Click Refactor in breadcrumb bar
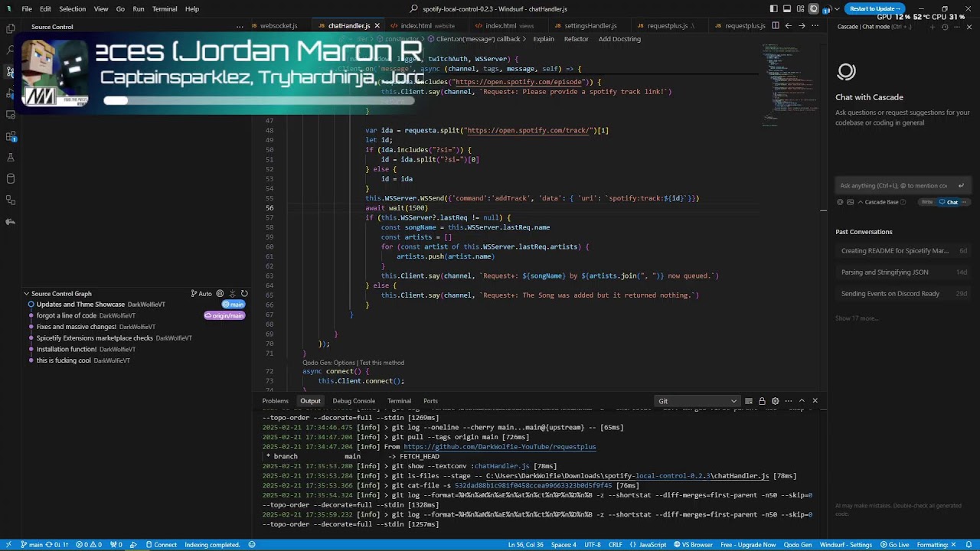The height and width of the screenshot is (551, 980). 577,39
